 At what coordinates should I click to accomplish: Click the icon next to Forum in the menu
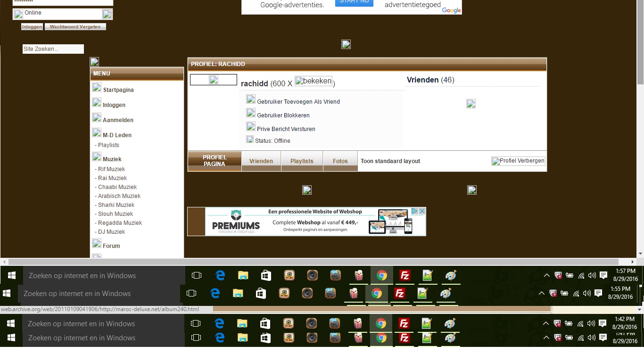pos(97,244)
